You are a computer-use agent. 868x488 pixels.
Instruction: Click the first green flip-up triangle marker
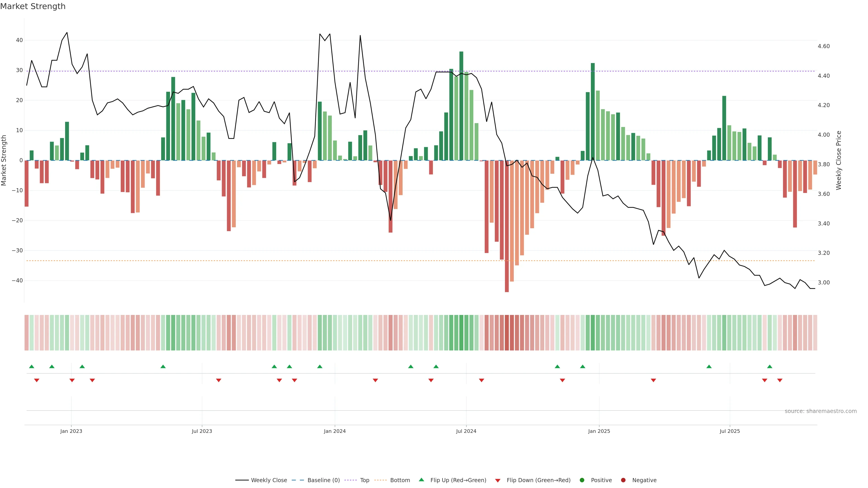32,366
